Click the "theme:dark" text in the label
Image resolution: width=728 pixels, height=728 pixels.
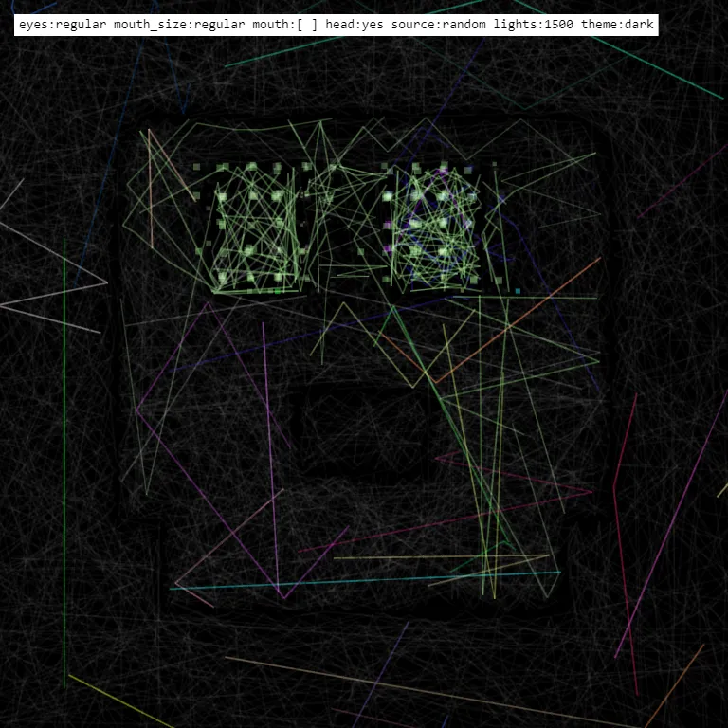617,24
